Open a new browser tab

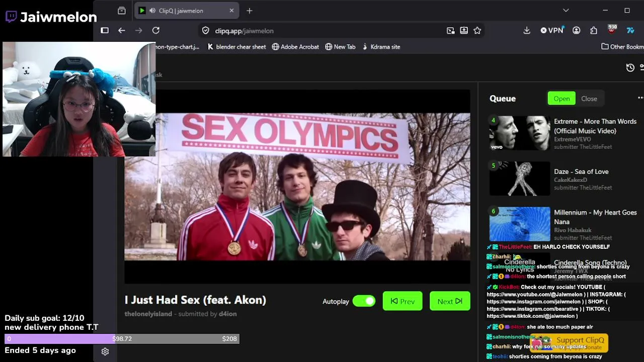(249, 11)
